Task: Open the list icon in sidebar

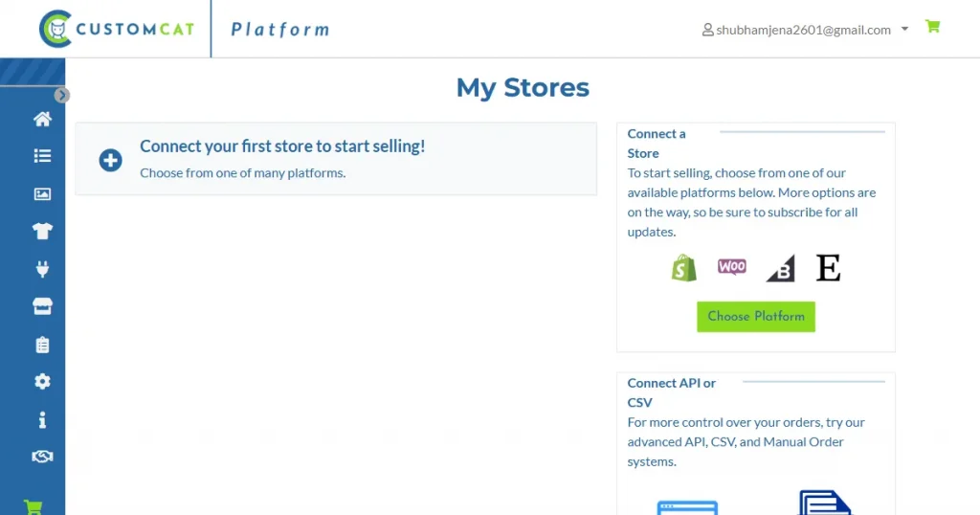Action: (x=42, y=156)
